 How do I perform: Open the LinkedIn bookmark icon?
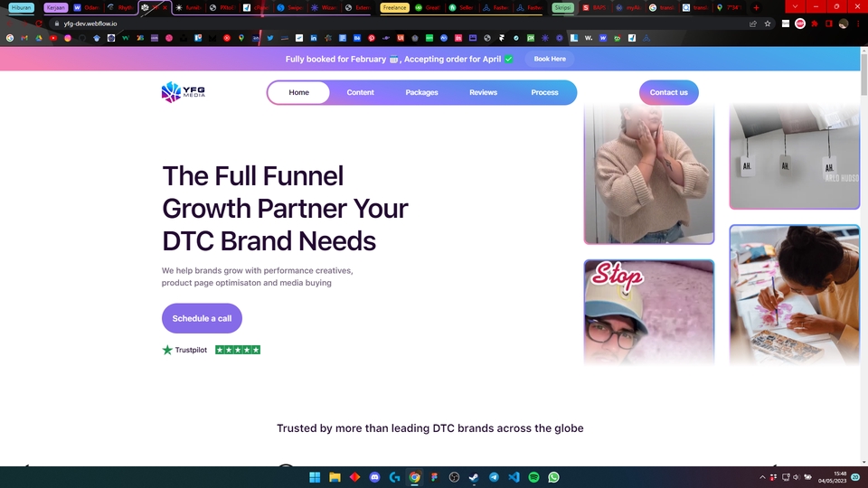point(314,38)
